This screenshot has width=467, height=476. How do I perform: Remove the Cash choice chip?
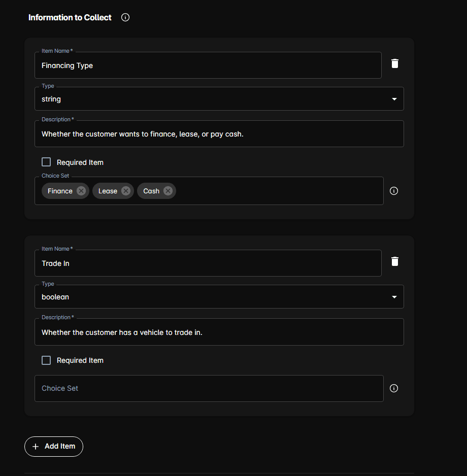pyautogui.click(x=168, y=191)
